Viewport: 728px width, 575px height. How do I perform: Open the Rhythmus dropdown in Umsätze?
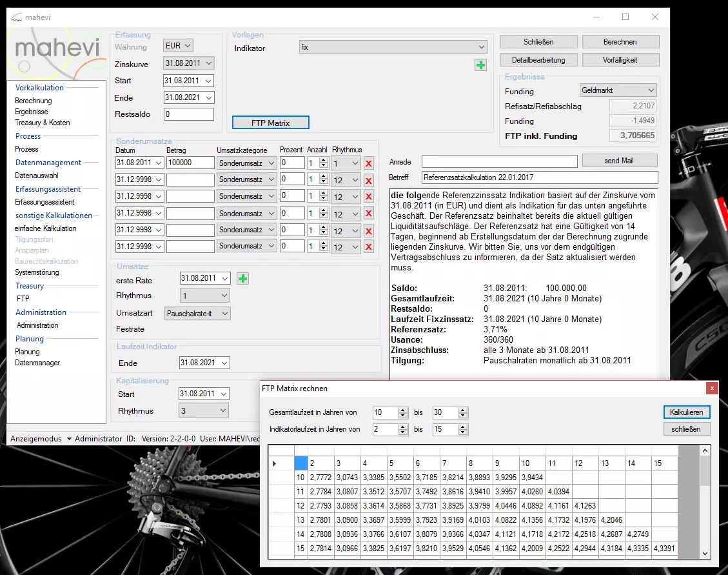pyautogui.click(x=224, y=296)
